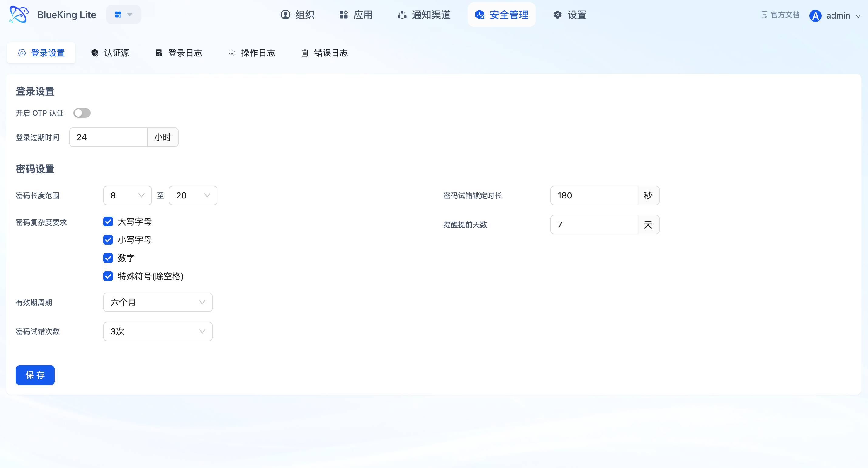This screenshot has width=868, height=468.
Task: Click the 密码试错锁定时长 input field
Action: pos(593,196)
